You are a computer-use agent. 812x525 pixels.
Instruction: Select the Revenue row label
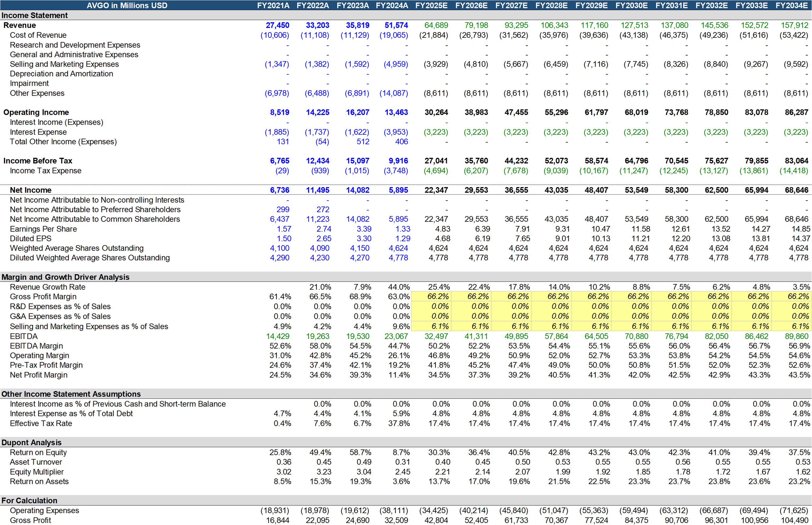19,25
